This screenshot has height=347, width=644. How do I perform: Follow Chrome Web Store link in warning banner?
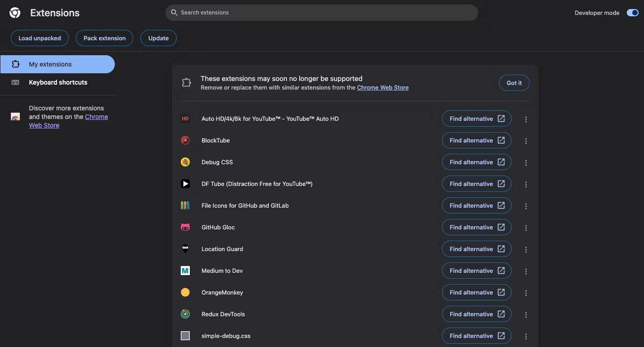pyautogui.click(x=382, y=88)
